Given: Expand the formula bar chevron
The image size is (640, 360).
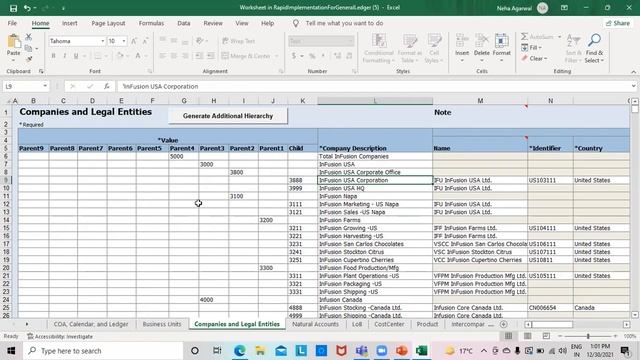Looking at the screenshot, I should 633,86.
